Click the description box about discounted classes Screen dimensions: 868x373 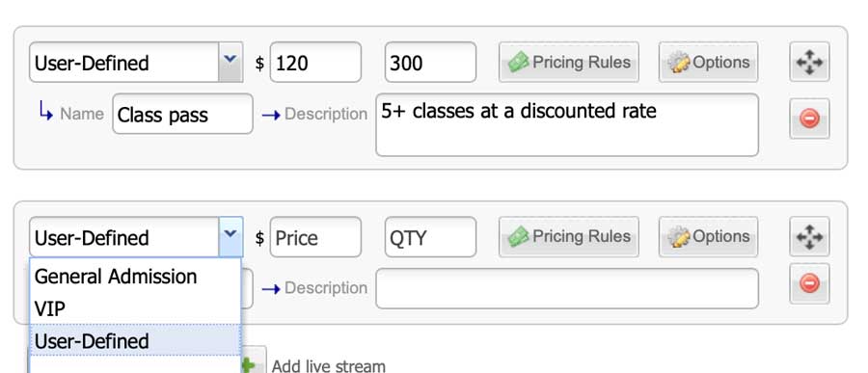click(x=567, y=125)
